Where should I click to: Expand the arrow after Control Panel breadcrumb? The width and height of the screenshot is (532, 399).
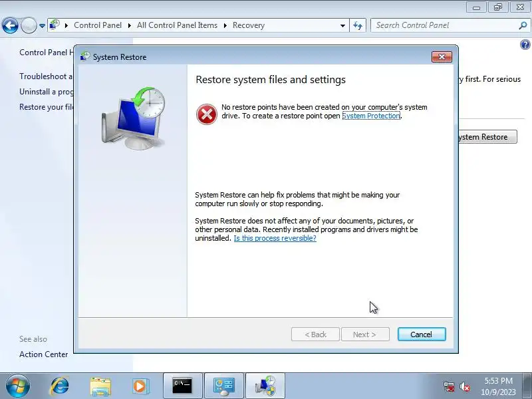(129, 26)
